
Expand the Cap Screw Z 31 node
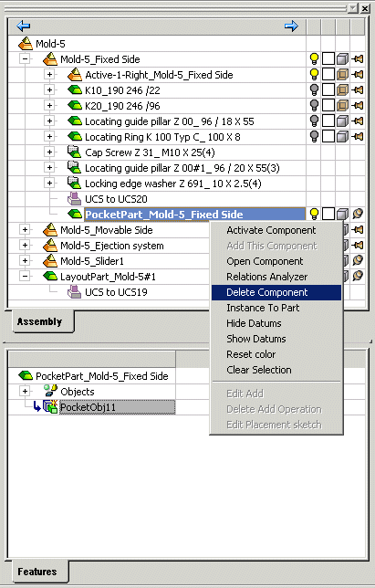click(x=49, y=152)
